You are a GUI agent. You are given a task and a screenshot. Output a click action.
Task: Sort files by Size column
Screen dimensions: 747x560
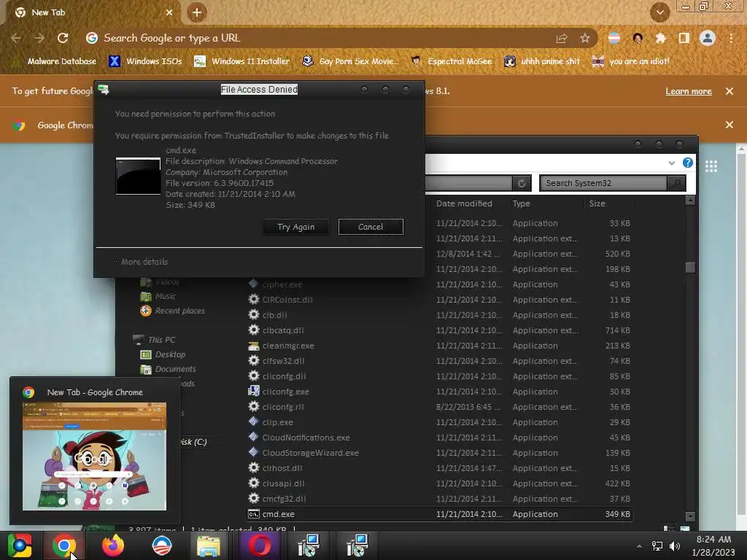click(x=597, y=203)
